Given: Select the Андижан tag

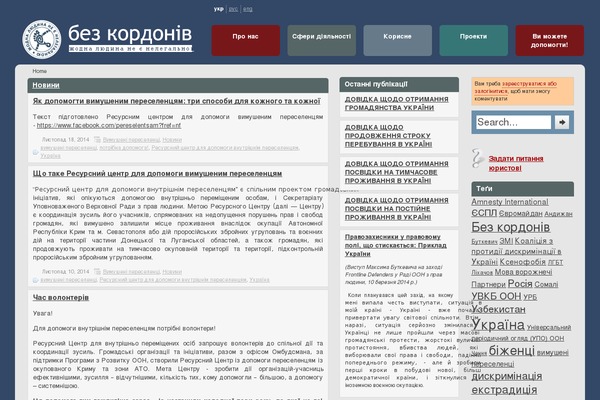Looking at the screenshot, I should 558,214.
